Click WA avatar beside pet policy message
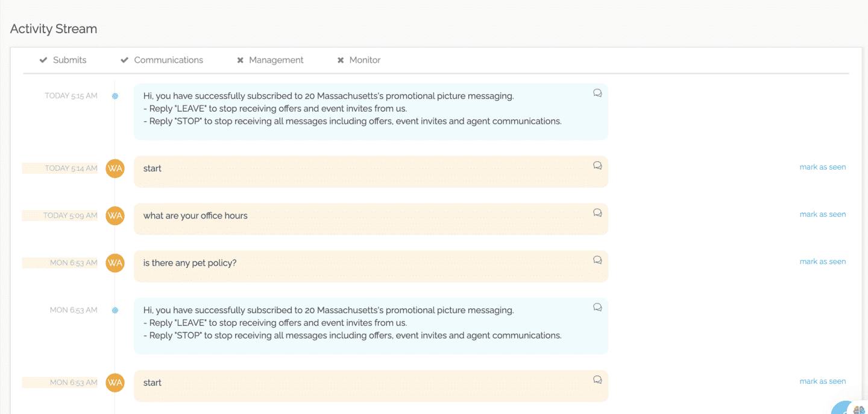 pos(115,263)
